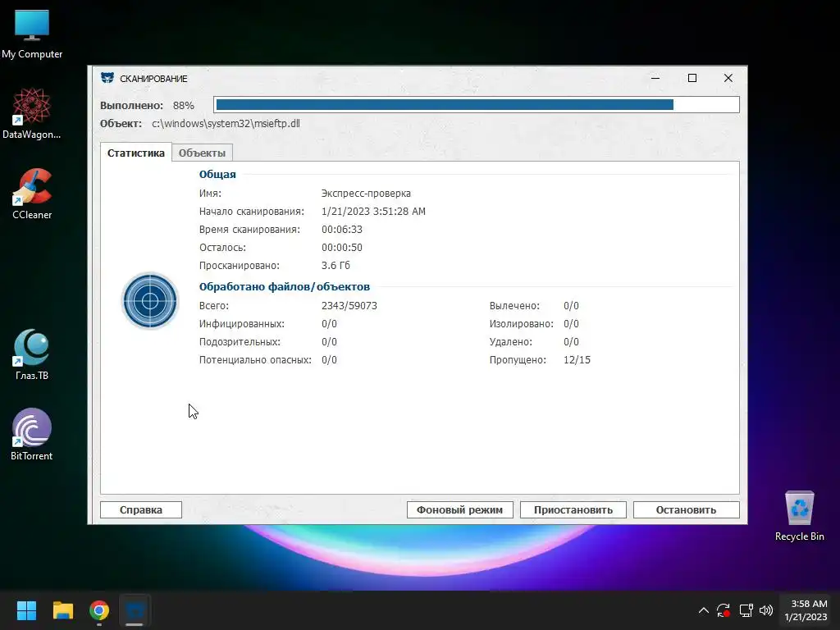840x630 pixels.
Task: Pause the scan with Приостановить
Action: pos(573,510)
